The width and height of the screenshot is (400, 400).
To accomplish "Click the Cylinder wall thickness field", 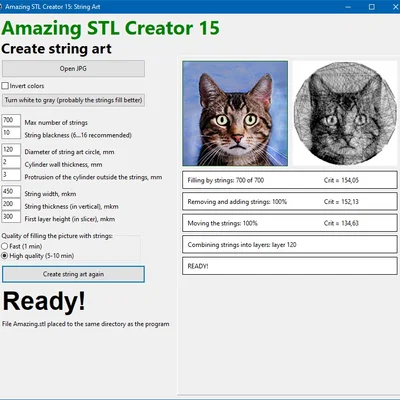I will 11,162.
